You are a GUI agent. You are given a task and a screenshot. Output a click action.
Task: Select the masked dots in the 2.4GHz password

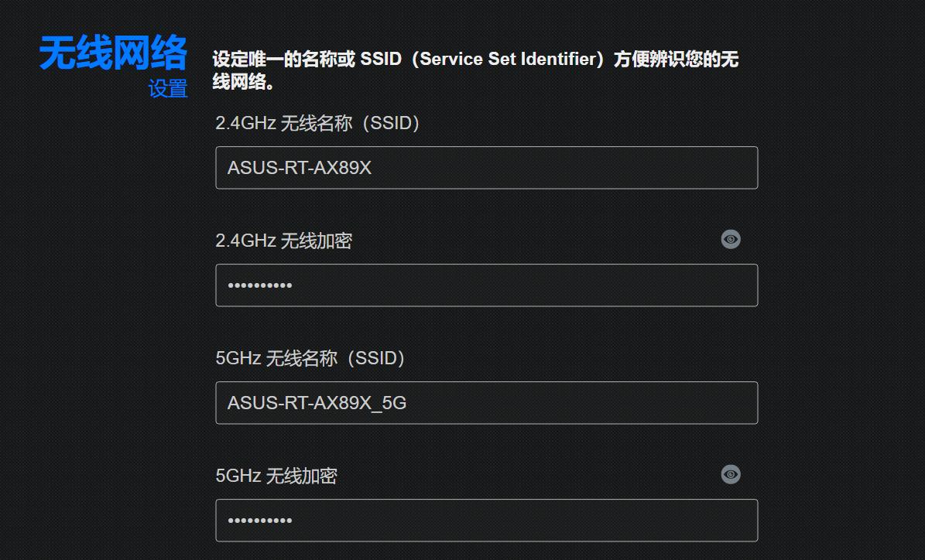259,285
